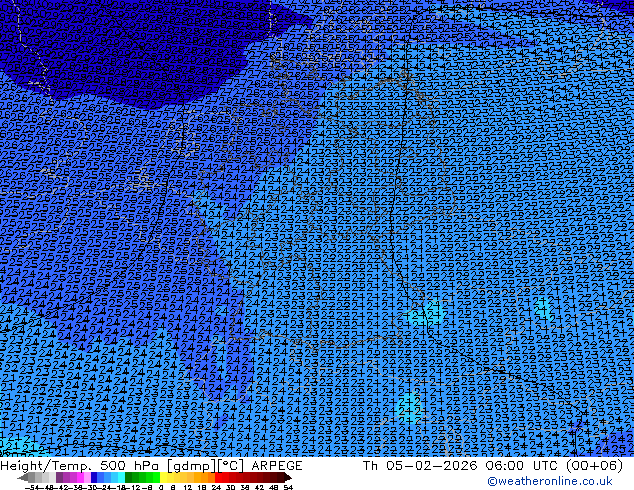
Task: Click the '[gdmp]' unit label in title
Action: (192, 466)
